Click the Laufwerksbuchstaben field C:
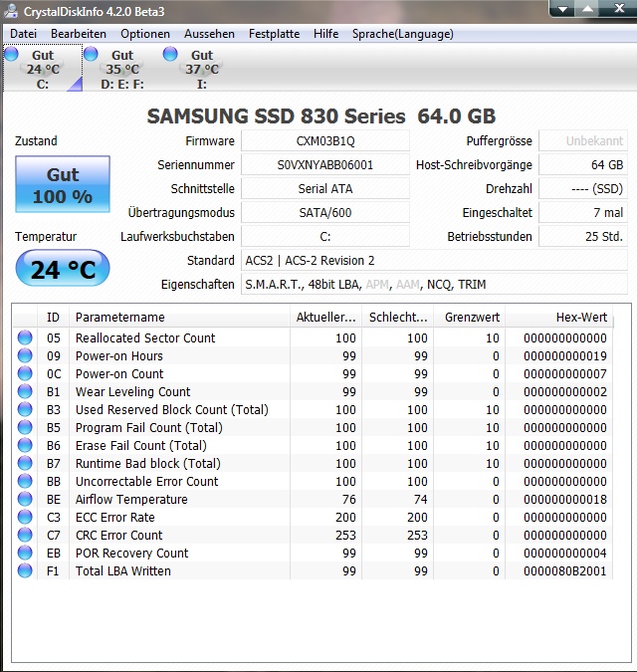Image resolution: width=637 pixels, height=672 pixels. coord(325,237)
